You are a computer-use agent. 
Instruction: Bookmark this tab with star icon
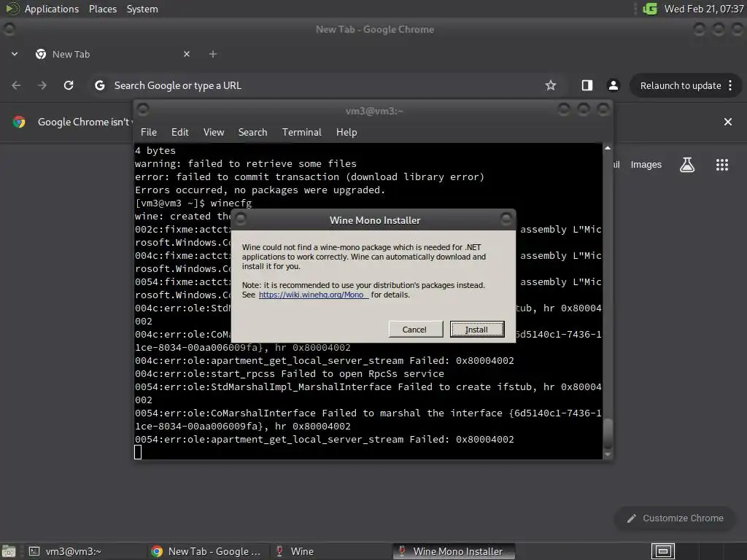coord(551,85)
